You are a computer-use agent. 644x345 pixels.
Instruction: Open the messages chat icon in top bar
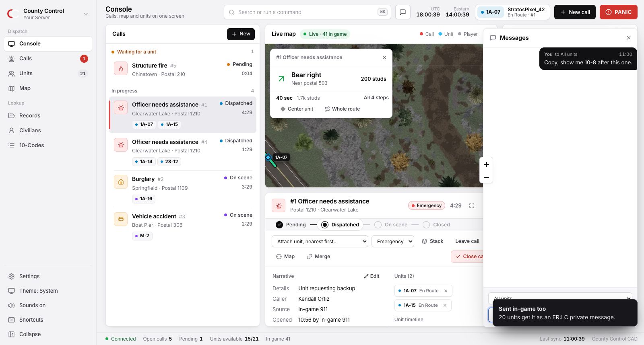402,12
